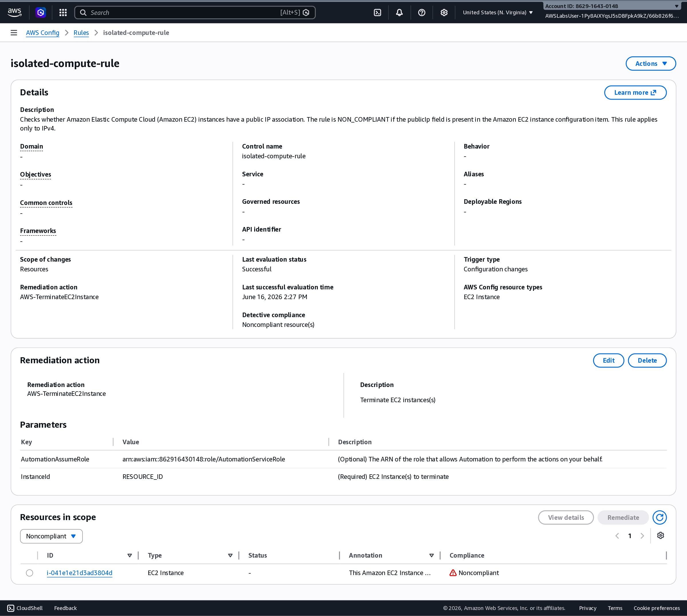Open the services grid menu icon

pos(63,13)
